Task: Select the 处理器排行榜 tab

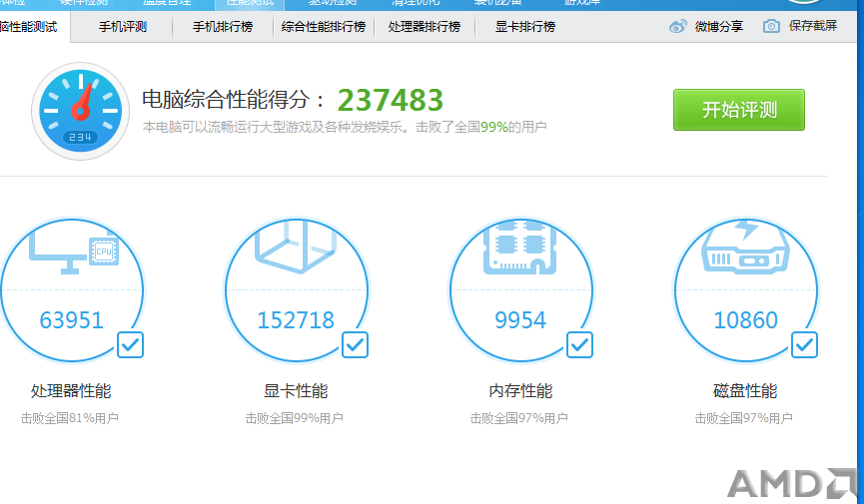Action: pos(425,26)
